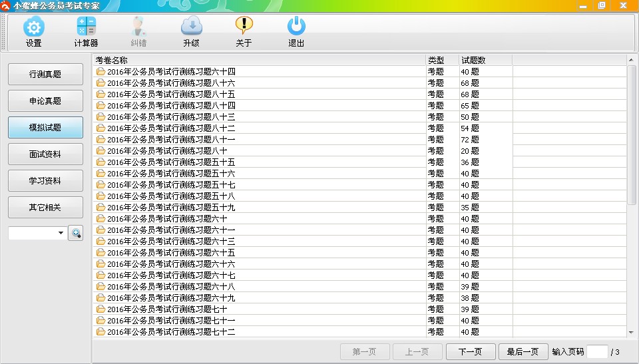Go to next page with 下一页
Screen dimensions: 639x364
pyautogui.click(x=471, y=352)
